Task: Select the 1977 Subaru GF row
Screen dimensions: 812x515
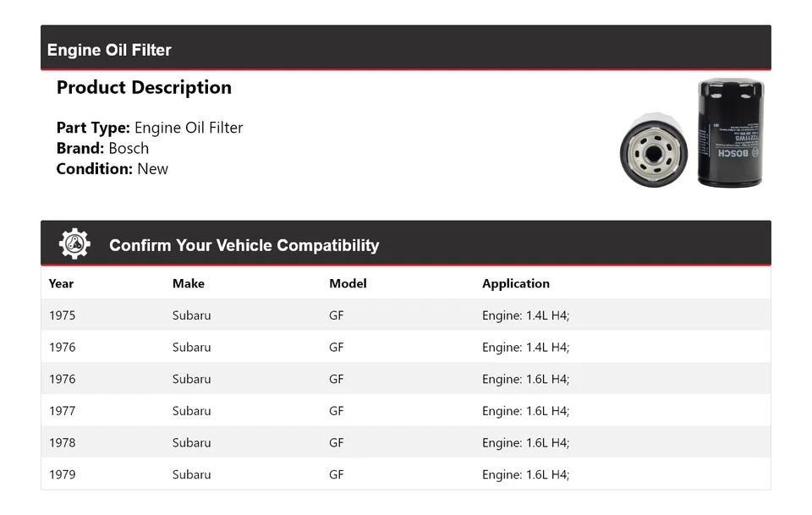Action: pyautogui.click(x=405, y=411)
